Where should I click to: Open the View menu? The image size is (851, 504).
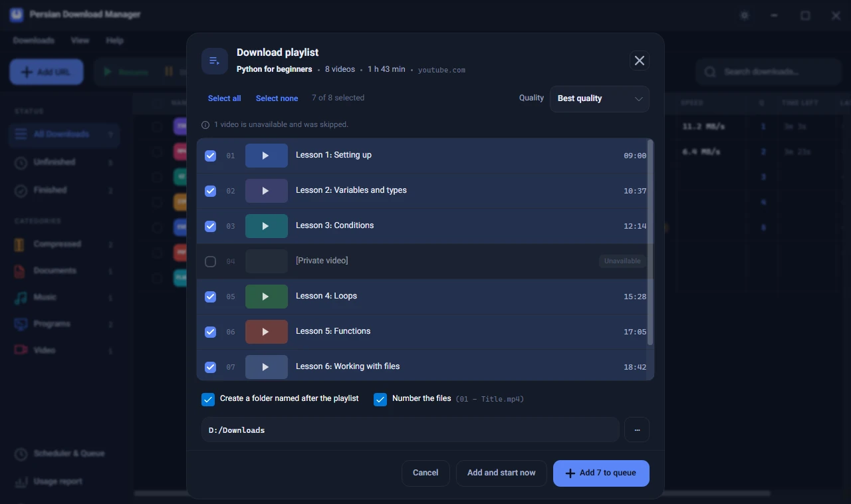click(x=80, y=41)
